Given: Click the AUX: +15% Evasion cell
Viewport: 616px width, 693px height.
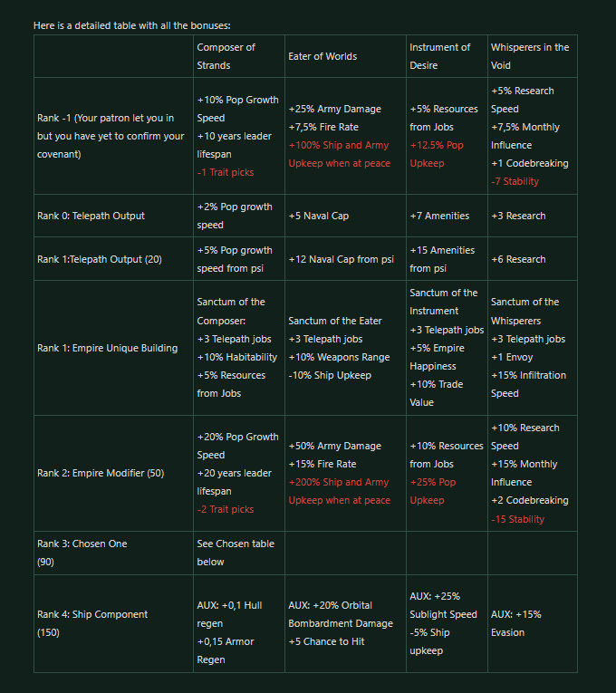Looking at the screenshot, I should [516, 623].
